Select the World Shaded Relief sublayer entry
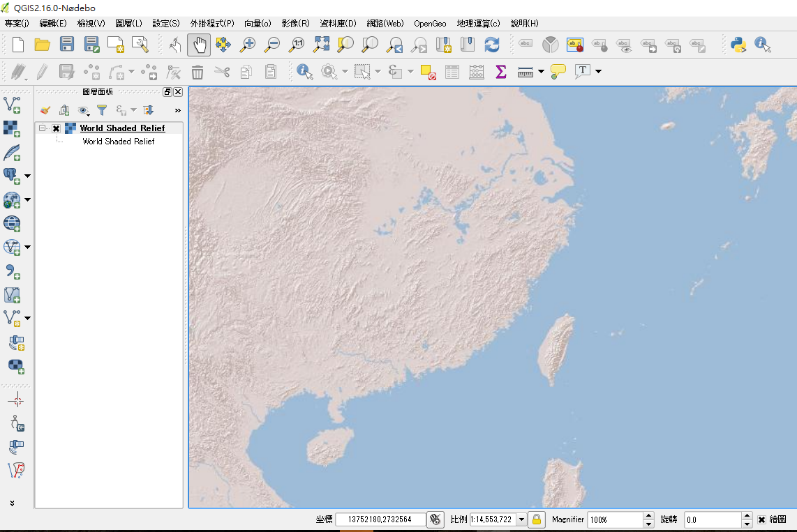This screenshot has width=797, height=532. [x=119, y=142]
